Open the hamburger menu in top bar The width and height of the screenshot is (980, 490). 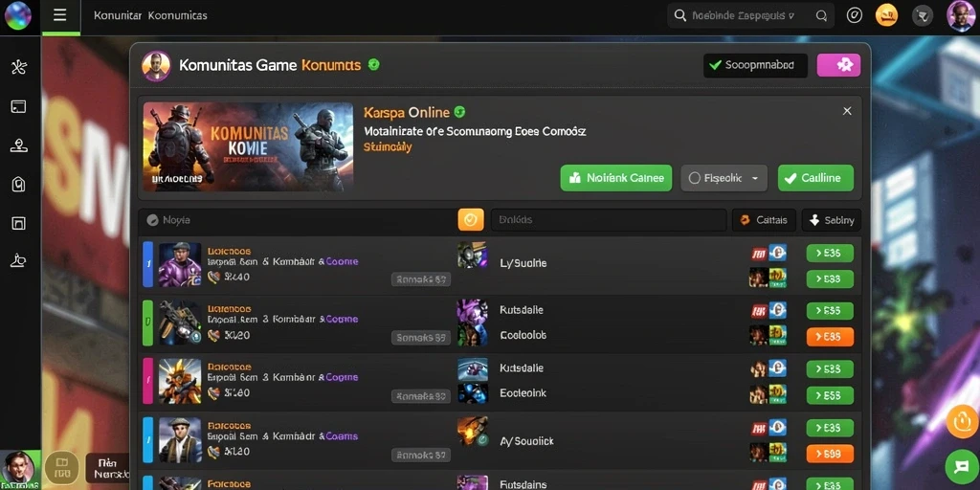click(60, 15)
